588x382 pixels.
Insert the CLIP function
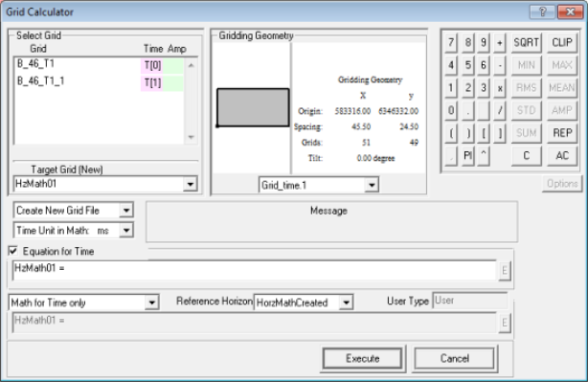pyautogui.click(x=562, y=43)
